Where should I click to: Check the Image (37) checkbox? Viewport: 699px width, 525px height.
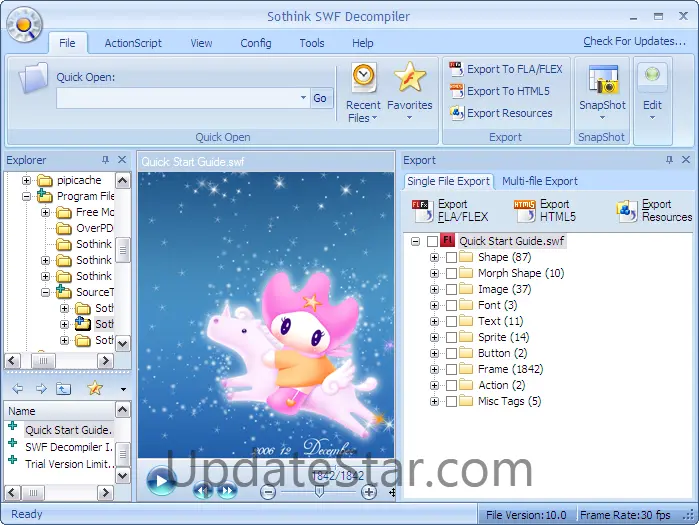(x=451, y=289)
